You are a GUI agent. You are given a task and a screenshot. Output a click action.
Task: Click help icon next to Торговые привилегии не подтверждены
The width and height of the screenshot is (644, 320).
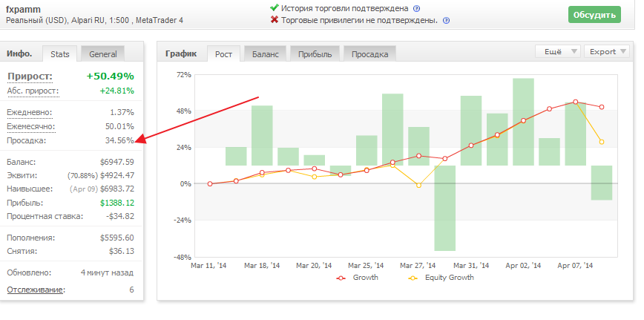446,21
